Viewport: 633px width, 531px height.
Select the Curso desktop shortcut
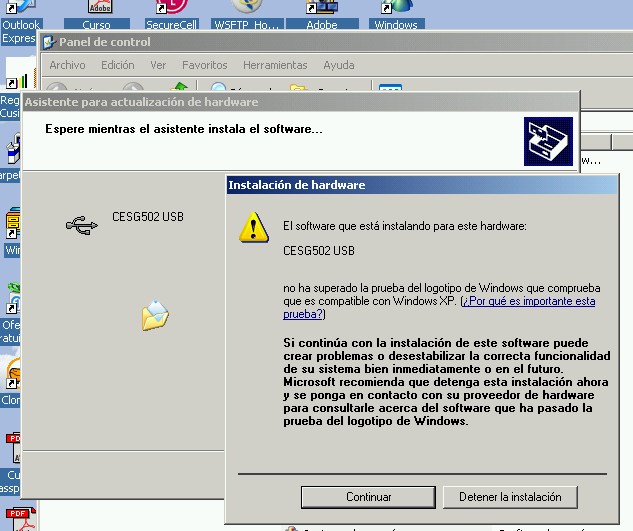(x=97, y=16)
